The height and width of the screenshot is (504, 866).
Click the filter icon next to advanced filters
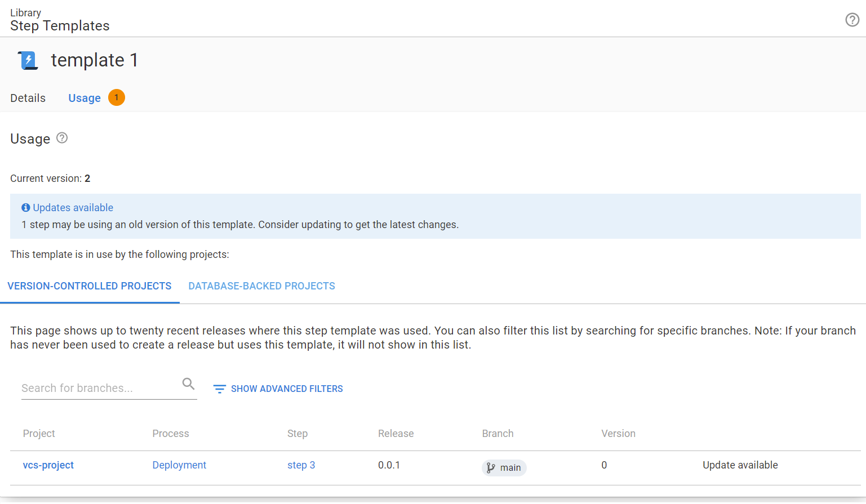click(219, 389)
